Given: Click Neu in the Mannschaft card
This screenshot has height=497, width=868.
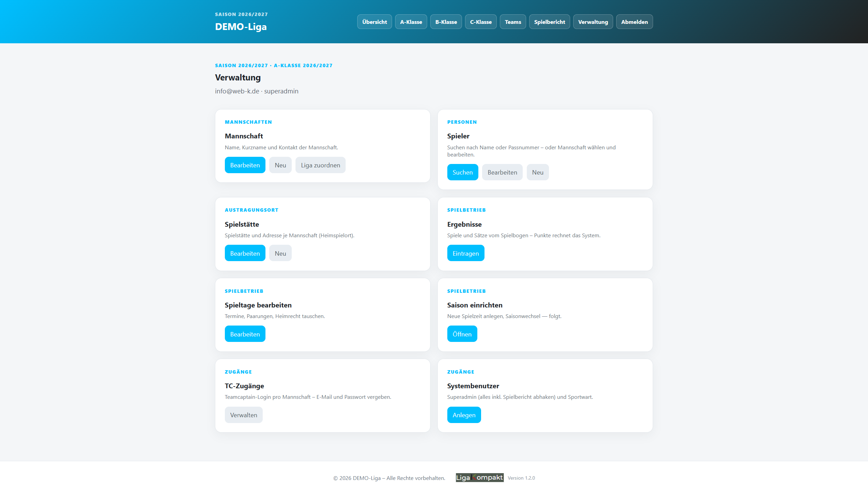Looking at the screenshot, I should point(280,165).
